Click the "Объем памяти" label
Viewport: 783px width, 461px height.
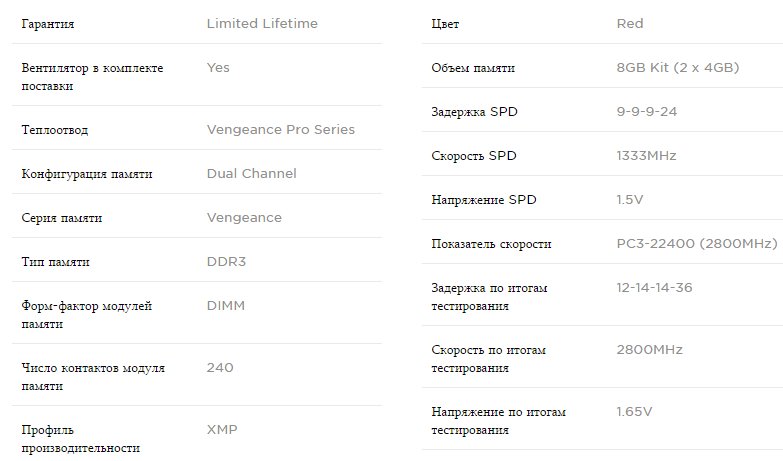click(473, 67)
